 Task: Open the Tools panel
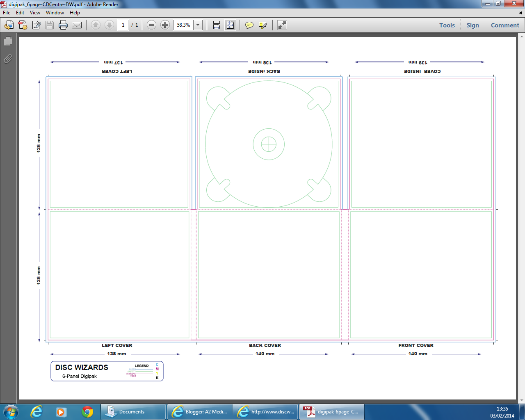pos(447,25)
